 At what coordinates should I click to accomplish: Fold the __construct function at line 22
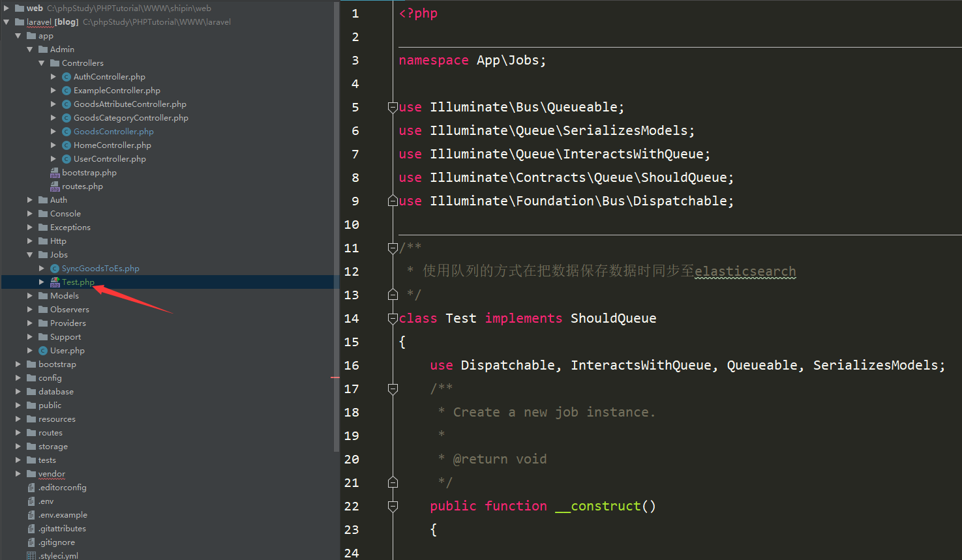(393, 506)
